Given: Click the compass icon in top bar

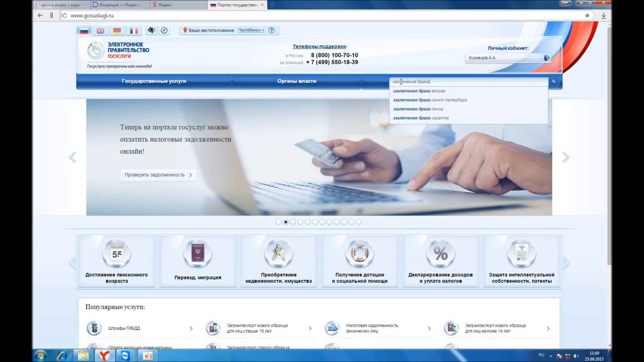Looking at the screenshot, I should tap(164, 30).
